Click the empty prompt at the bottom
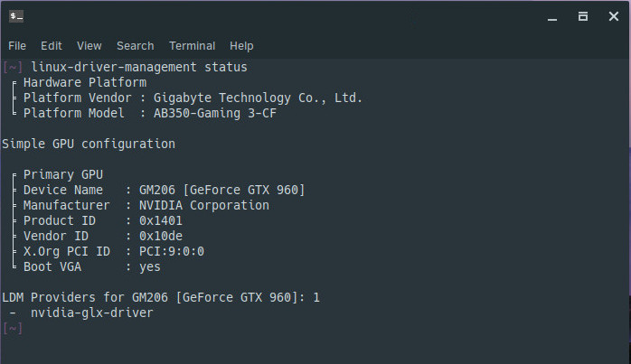 pos(13,328)
